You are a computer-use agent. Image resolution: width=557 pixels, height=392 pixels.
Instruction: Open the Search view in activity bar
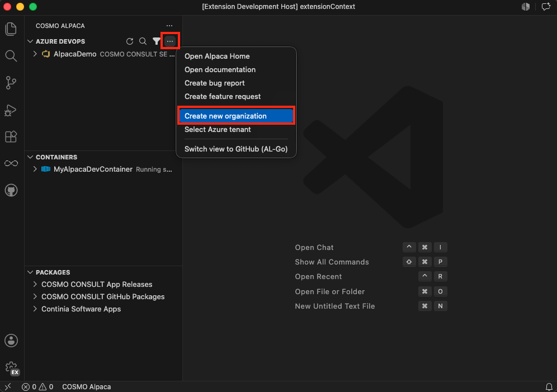[11, 56]
